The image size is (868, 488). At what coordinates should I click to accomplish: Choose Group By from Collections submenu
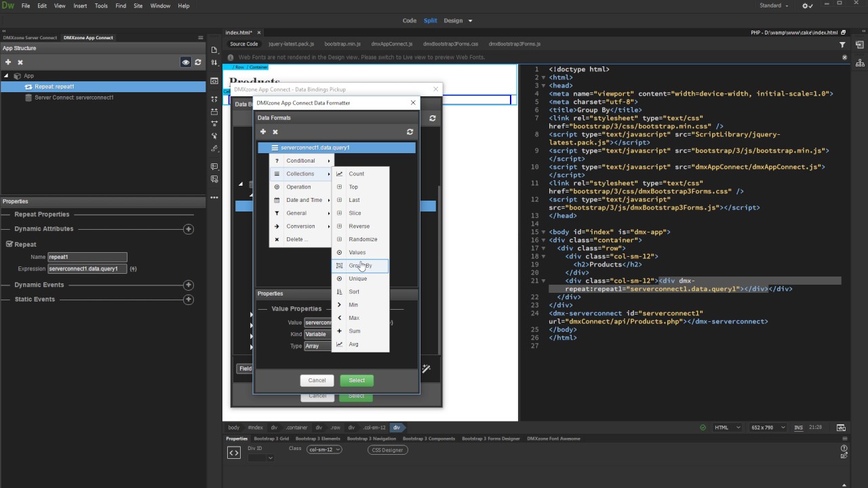361,266
